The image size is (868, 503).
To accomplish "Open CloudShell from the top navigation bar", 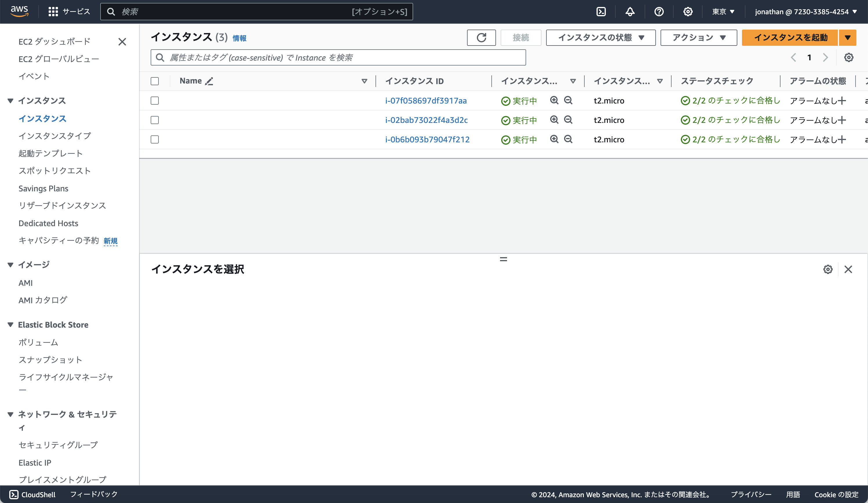I will [601, 11].
